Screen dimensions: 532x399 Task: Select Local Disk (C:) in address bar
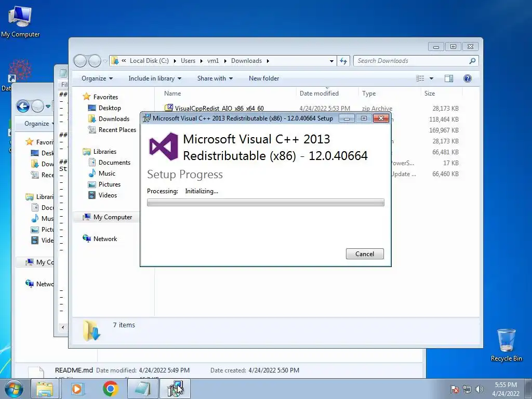149,61
